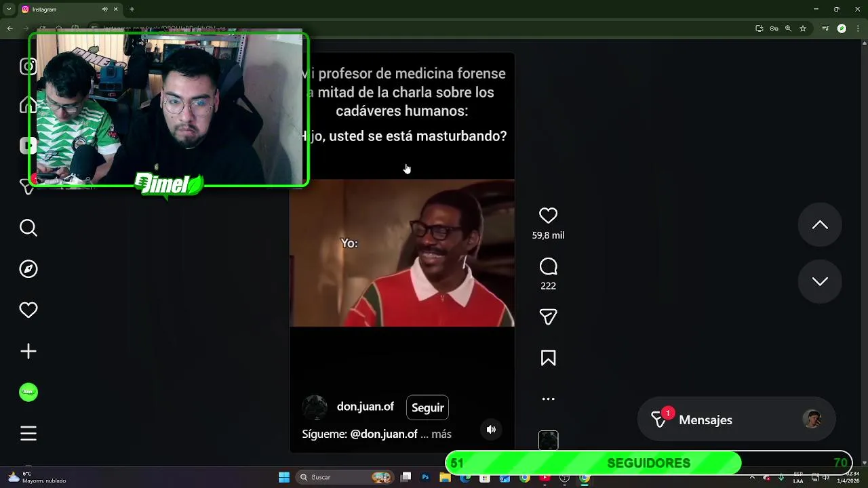Like the reel with the heart icon
The width and height of the screenshot is (868, 488).
pyautogui.click(x=548, y=216)
